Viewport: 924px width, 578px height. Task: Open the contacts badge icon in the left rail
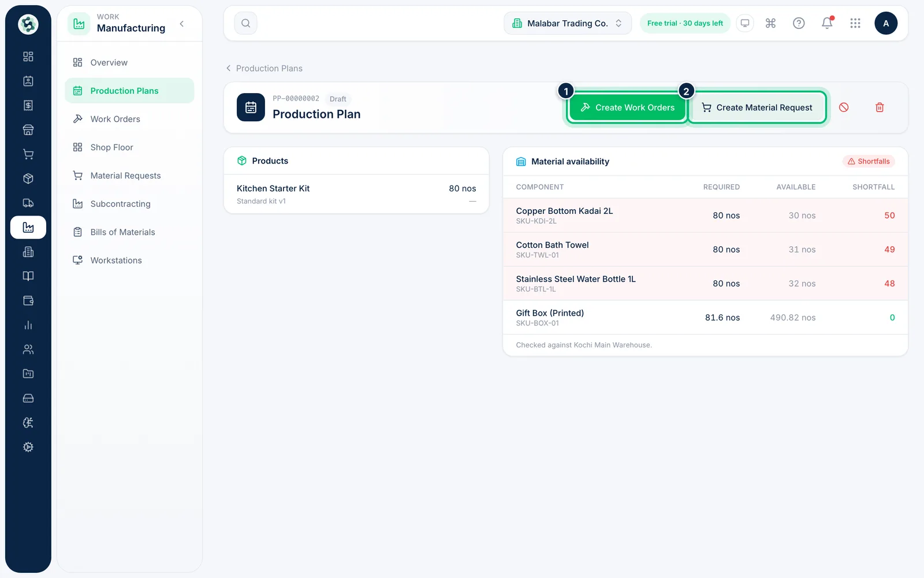(28, 81)
